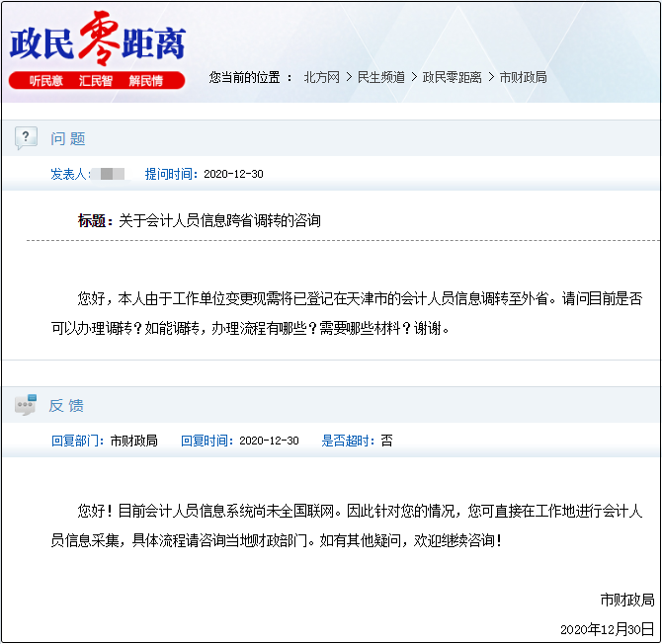662x644 pixels.
Task: Go to 民生频道 in the breadcrumb
Action: tap(380, 77)
